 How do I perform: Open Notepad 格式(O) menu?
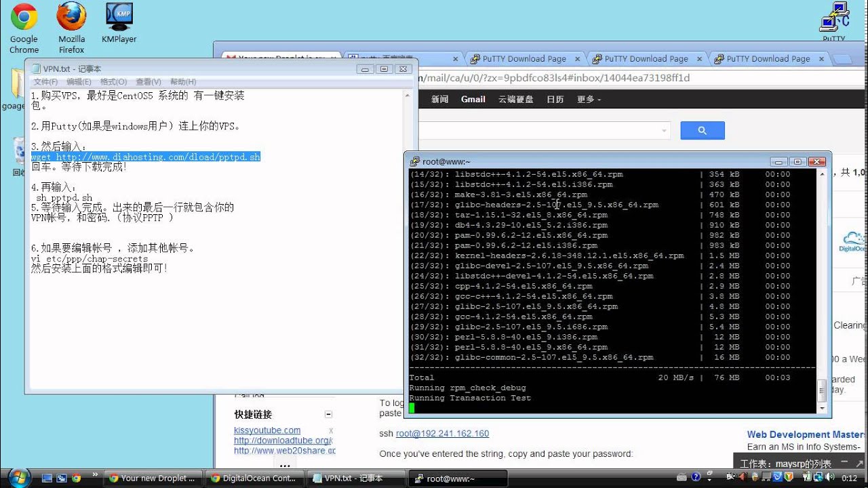click(113, 82)
